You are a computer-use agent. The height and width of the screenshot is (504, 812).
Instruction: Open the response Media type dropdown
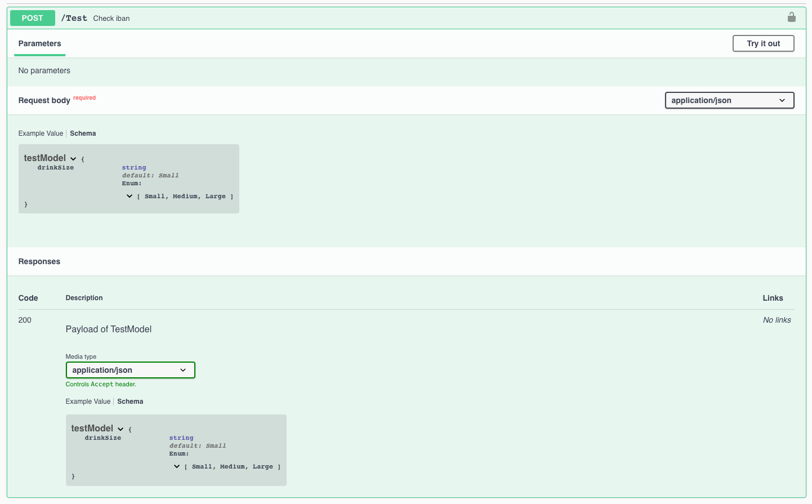130,370
